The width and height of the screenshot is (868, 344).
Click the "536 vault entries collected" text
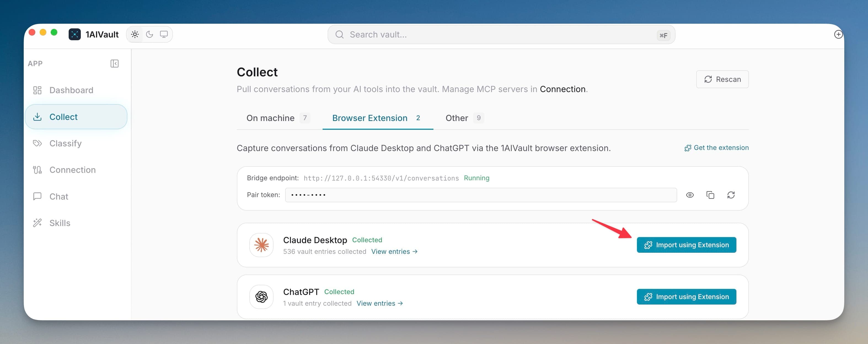pos(325,252)
